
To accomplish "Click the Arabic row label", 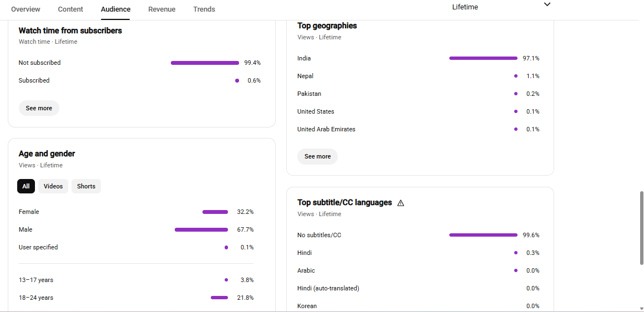I will click(x=306, y=270).
